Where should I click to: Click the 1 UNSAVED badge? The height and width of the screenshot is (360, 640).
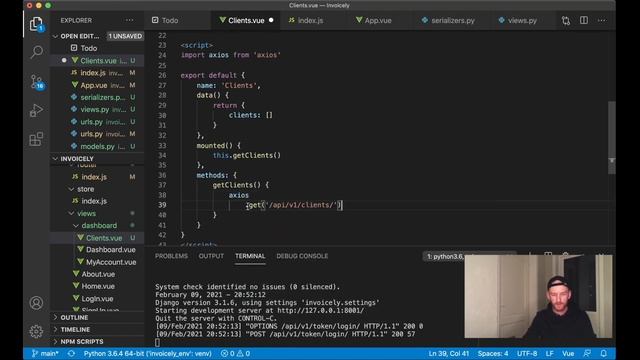[x=125, y=36]
